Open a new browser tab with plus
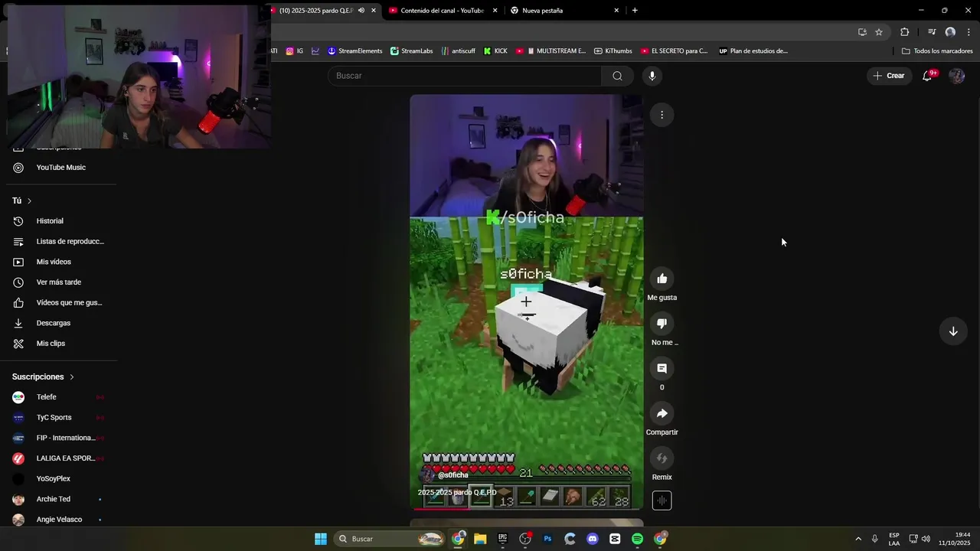The height and width of the screenshot is (551, 980). pos(635,11)
